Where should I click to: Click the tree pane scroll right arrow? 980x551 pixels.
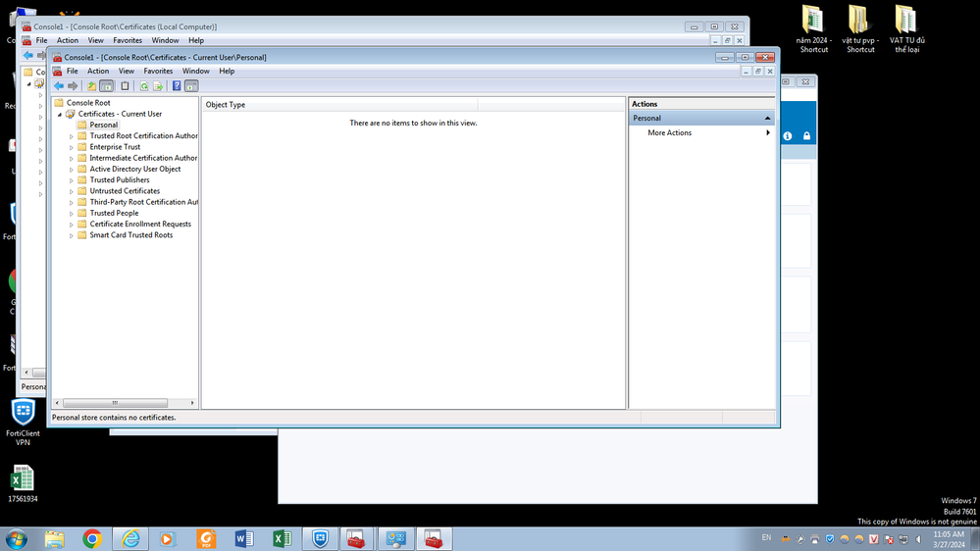coord(192,403)
